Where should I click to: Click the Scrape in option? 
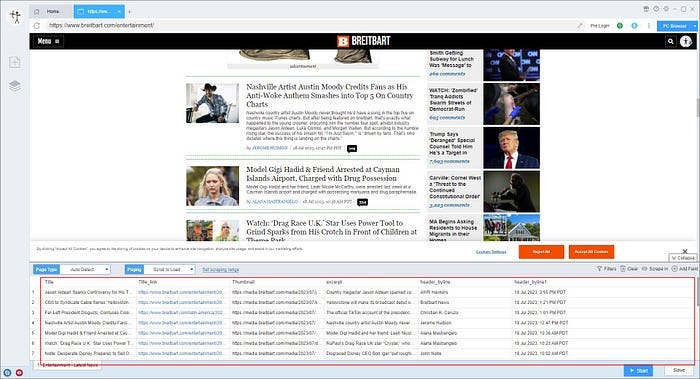655,269
